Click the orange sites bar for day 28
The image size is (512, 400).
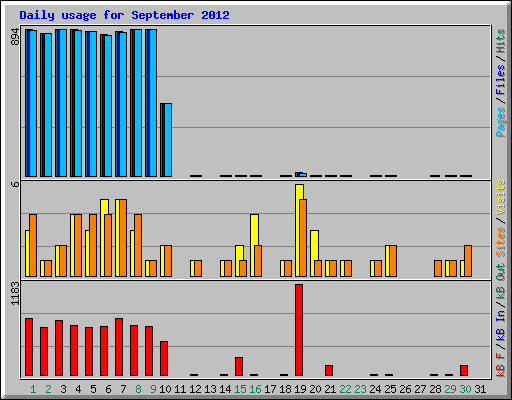(x=438, y=269)
